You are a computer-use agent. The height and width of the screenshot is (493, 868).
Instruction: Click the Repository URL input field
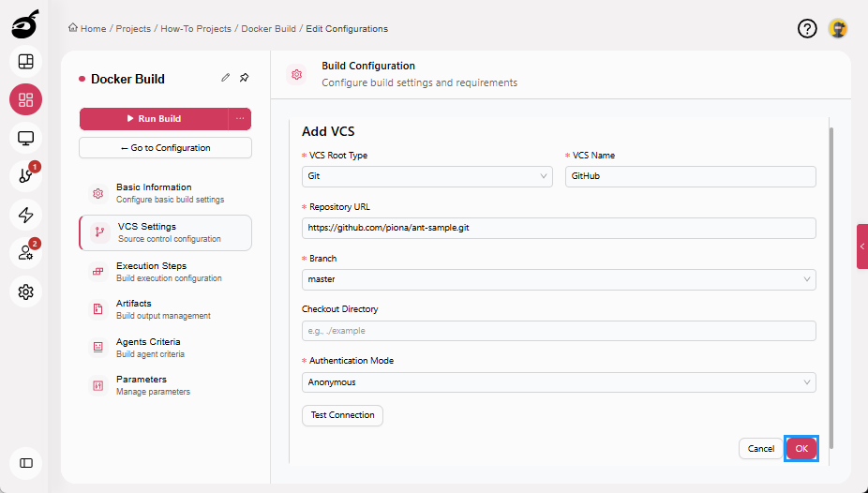point(559,228)
